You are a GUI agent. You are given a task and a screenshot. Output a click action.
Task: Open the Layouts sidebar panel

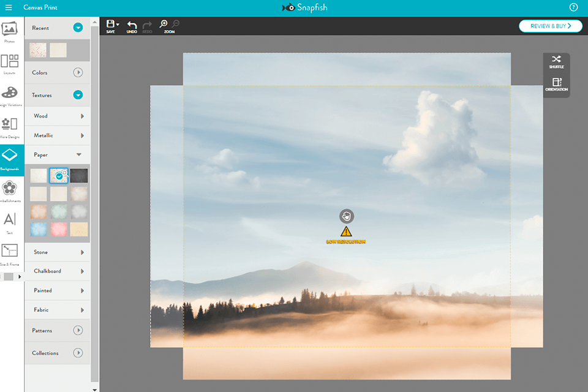tap(9, 64)
